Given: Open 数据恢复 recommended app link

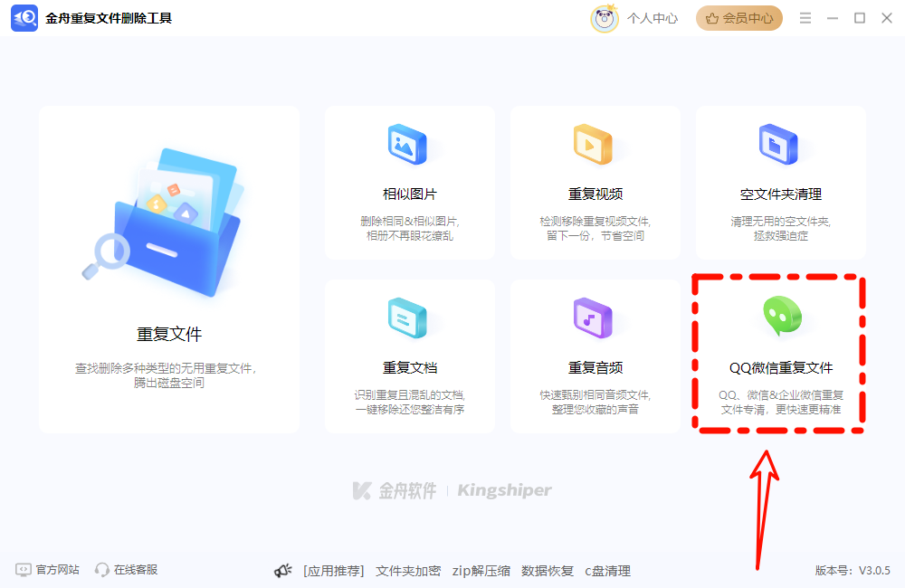Looking at the screenshot, I should click(548, 571).
